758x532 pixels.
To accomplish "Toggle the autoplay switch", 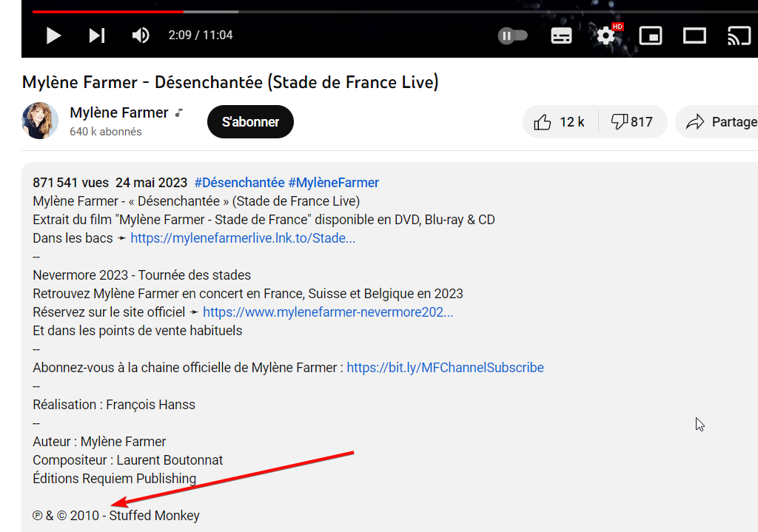I will (x=513, y=36).
